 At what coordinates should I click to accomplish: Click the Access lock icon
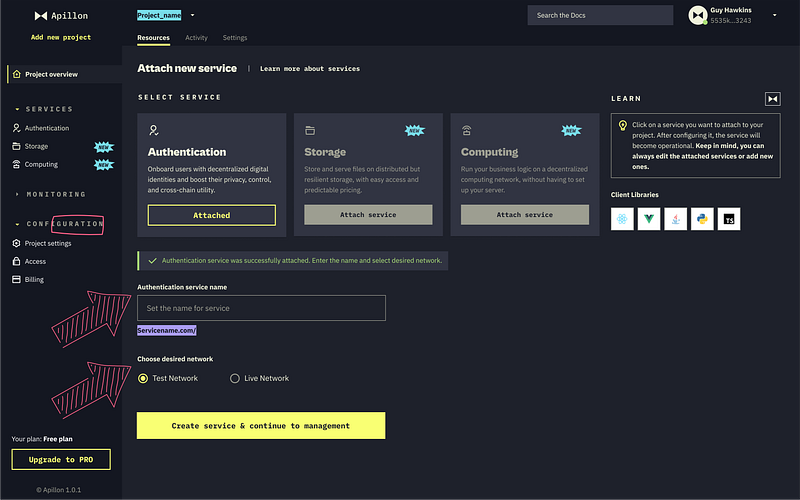coord(16,261)
